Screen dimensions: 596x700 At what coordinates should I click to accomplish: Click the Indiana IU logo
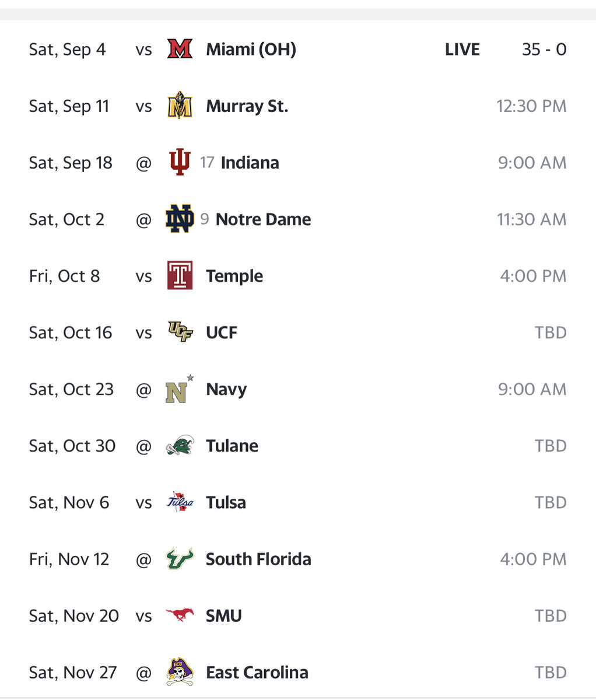(x=180, y=163)
